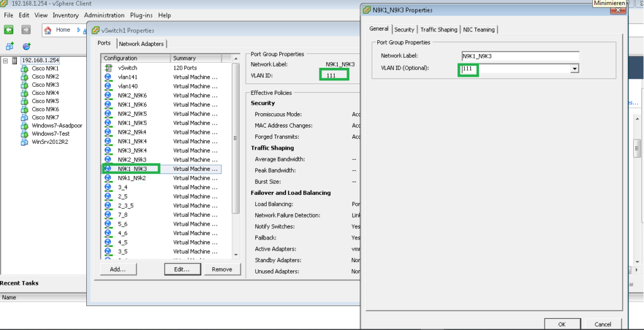Click the Network Label input field
The image size is (644, 330).
coord(520,56)
